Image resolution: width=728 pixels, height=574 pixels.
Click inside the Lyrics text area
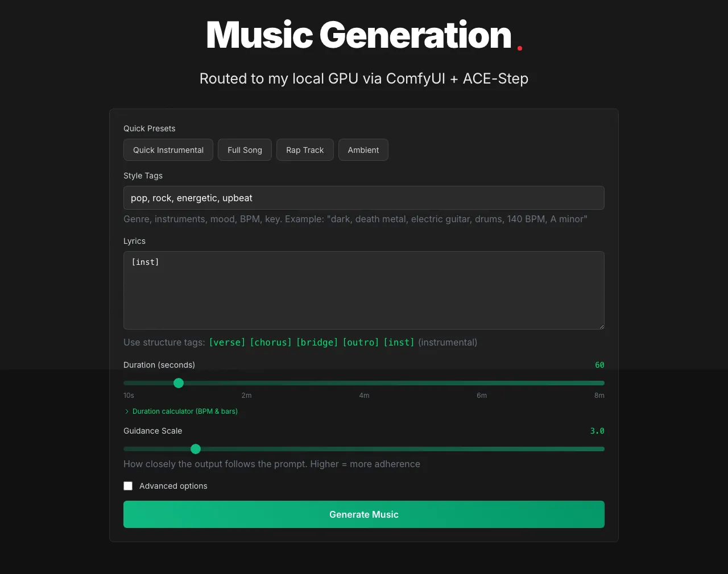pyautogui.click(x=364, y=290)
